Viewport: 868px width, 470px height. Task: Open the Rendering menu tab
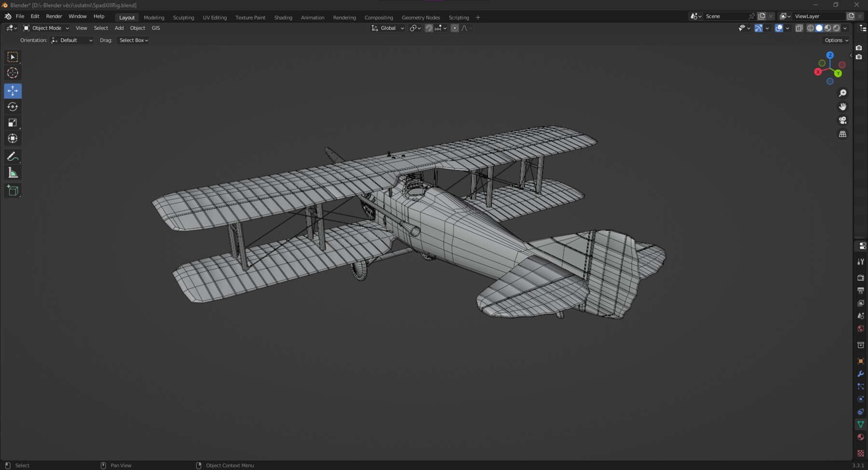click(x=344, y=17)
